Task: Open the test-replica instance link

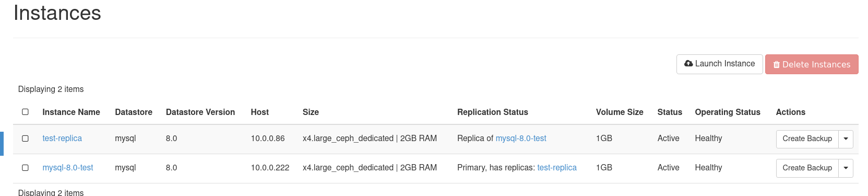Action: [62, 139]
